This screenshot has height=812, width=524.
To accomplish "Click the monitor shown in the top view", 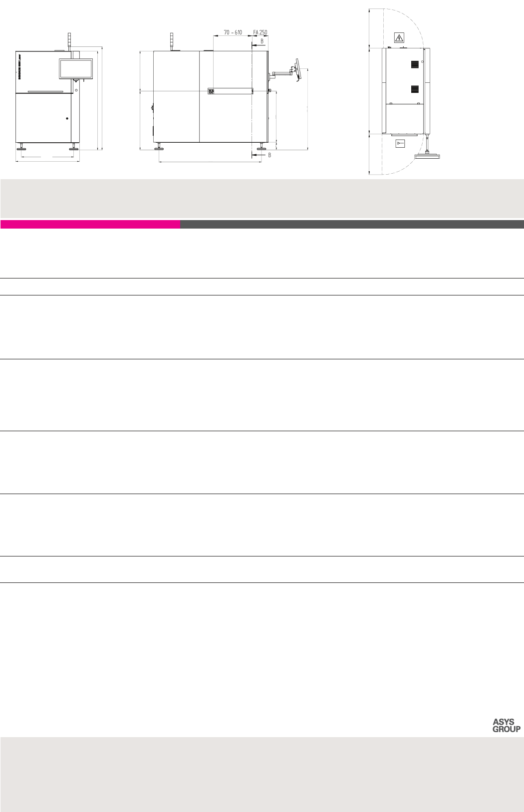I will click(428, 156).
